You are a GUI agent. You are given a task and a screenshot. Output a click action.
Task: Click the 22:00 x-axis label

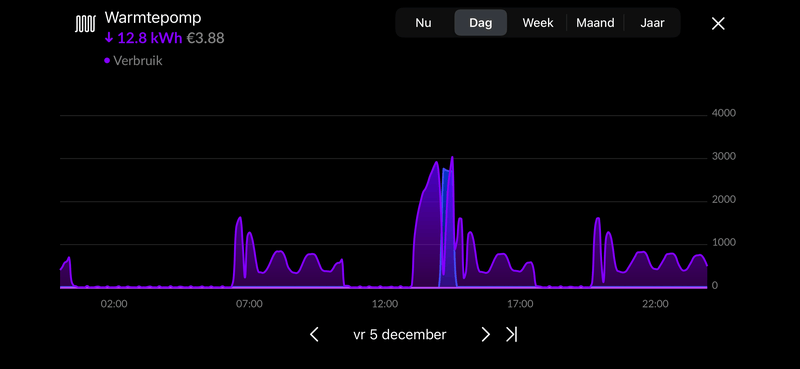(655, 304)
